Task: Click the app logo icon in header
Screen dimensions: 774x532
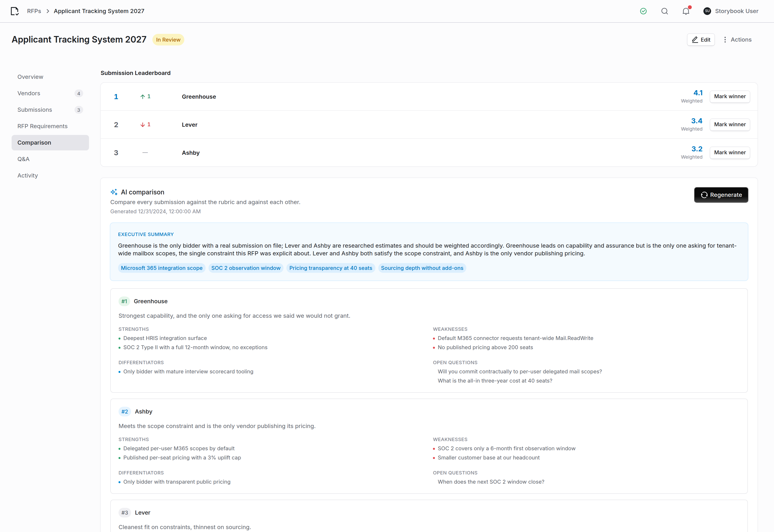Action: point(15,11)
